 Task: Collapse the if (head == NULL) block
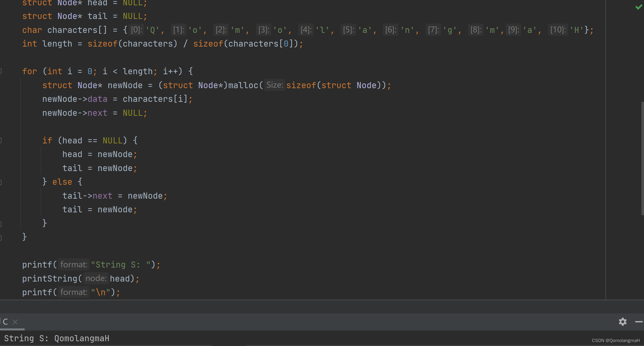point(1,140)
